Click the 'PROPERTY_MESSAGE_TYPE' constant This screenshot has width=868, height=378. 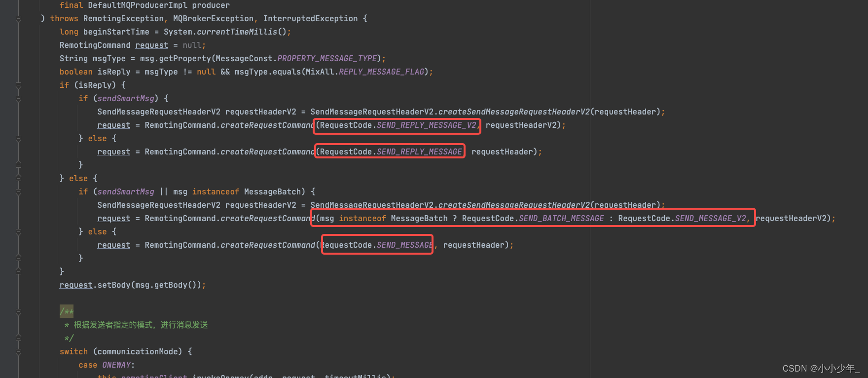[x=327, y=59]
